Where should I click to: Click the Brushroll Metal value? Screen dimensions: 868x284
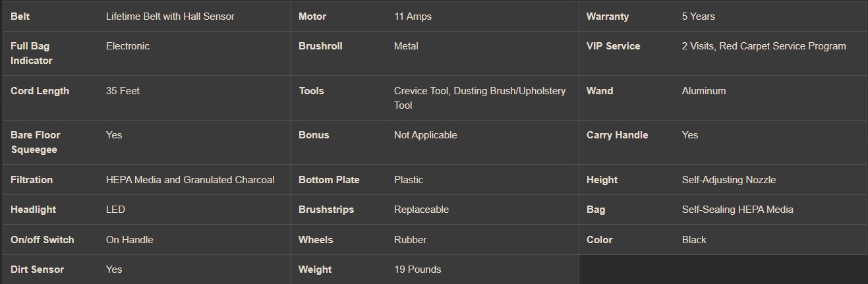[406, 46]
